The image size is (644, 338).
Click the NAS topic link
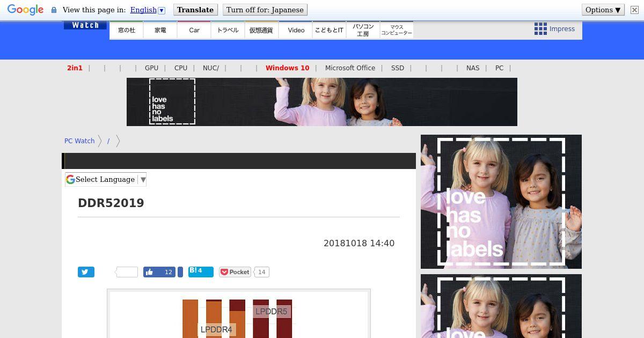[x=473, y=68]
